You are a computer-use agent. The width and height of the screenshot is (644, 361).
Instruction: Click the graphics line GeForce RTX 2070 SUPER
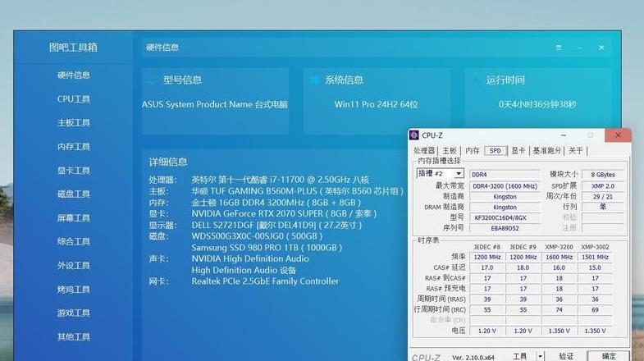[284, 214]
